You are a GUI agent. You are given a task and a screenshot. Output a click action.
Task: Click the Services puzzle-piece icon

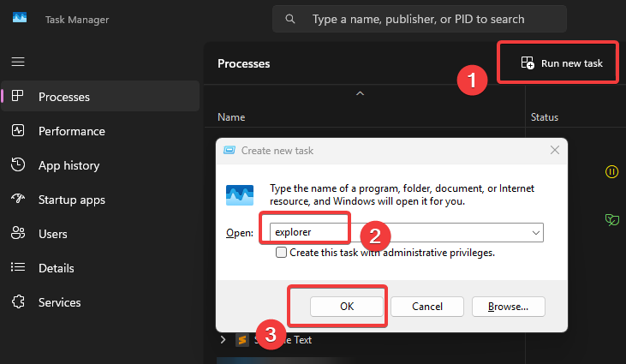17,302
